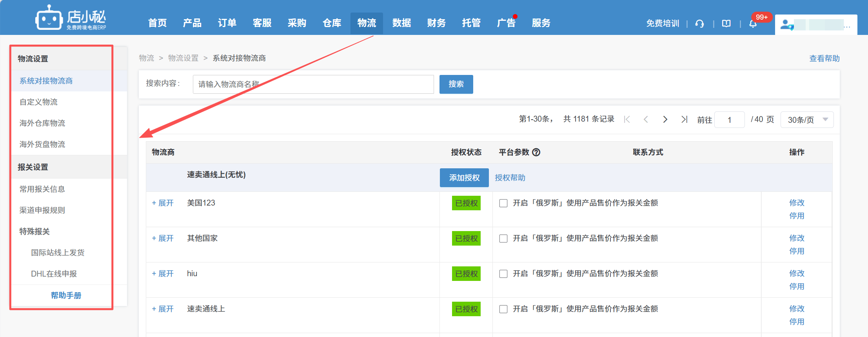Click the 物流商名称 search input field
The width and height of the screenshot is (868, 337).
(313, 84)
